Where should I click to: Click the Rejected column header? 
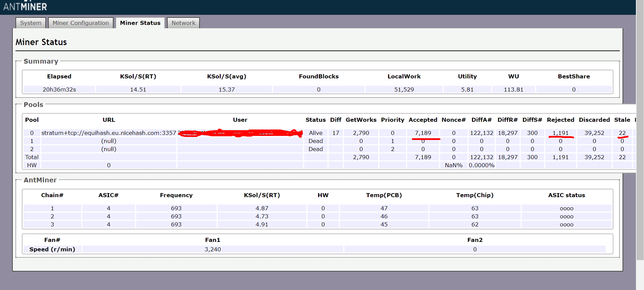click(x=560, y=120)
